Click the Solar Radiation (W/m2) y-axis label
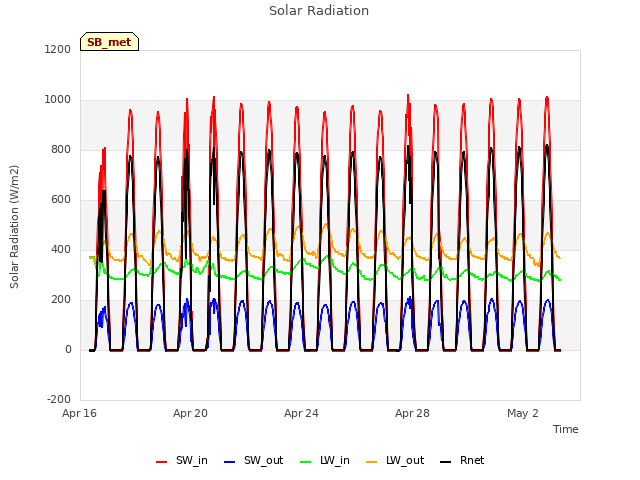This screenshot has width=640, height=480. click(14, 227)
